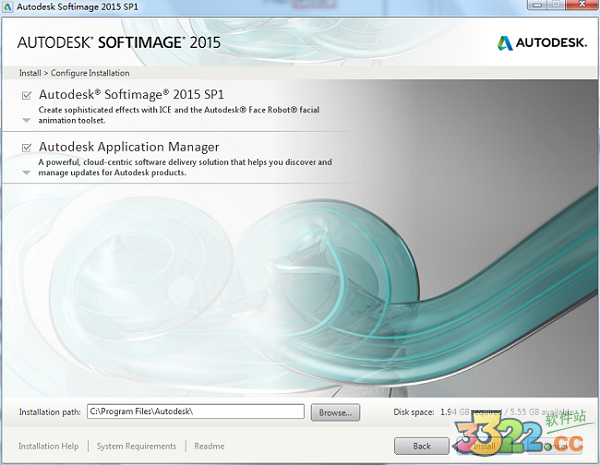The height and width of the screenshot is (465, 600).
Task: Click the Softimage title bar app icon
Action: pyautogui.click(x=7, y=7)
